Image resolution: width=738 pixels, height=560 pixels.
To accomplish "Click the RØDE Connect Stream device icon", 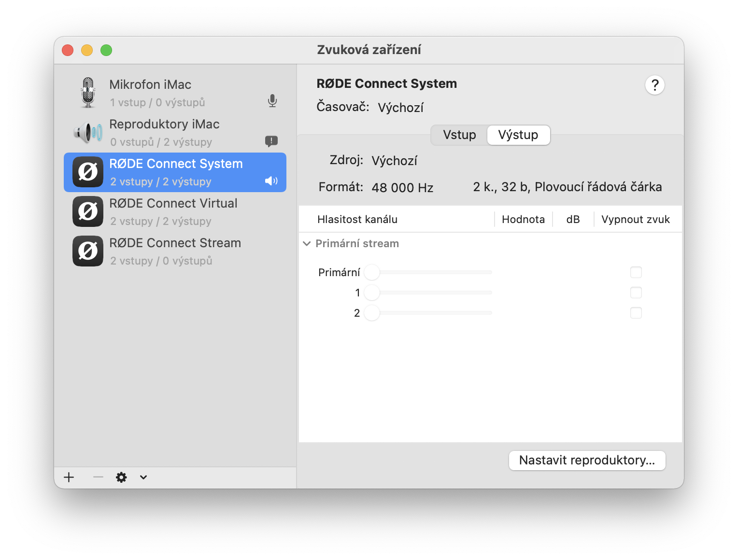I will coord(88,251).
